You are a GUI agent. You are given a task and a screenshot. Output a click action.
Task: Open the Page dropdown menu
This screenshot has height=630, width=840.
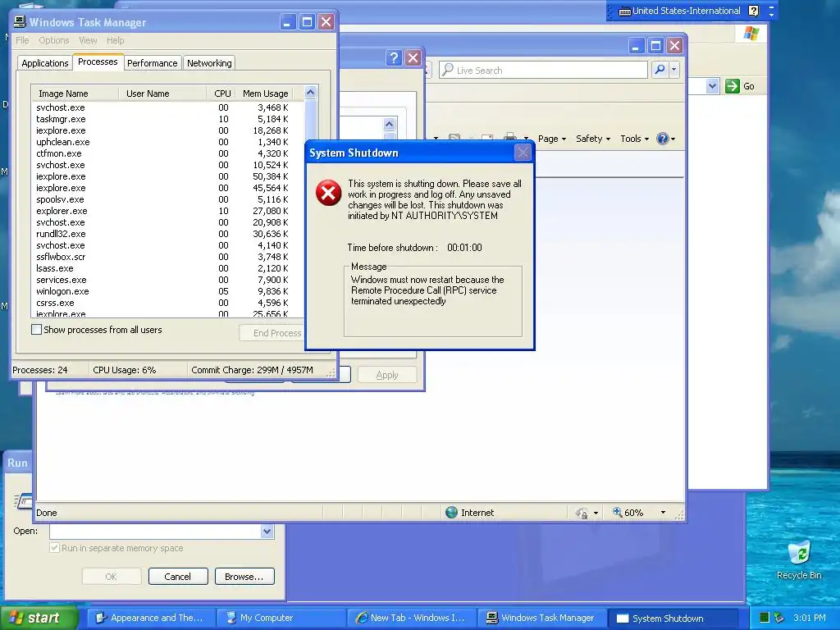coord(552,139)
